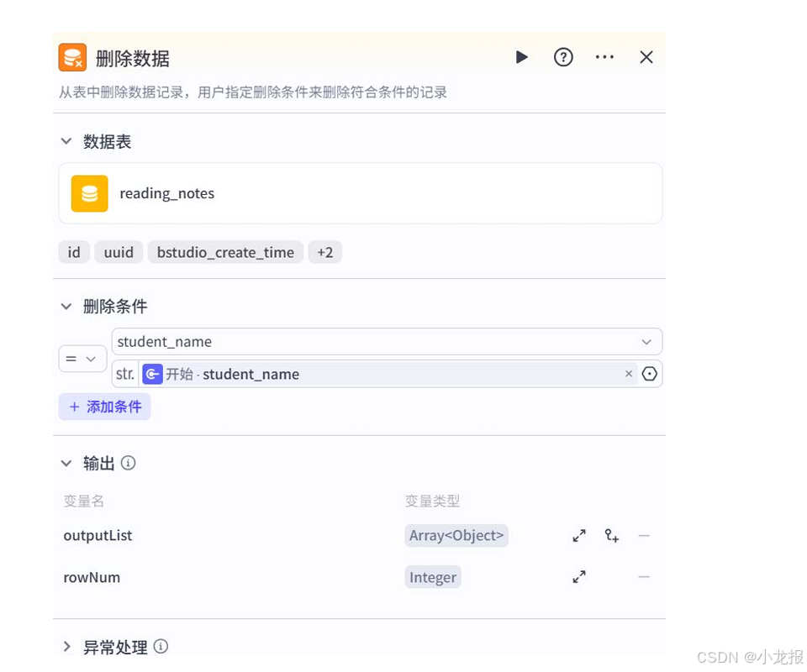
Task: Click the add-reference icon next to outputList
Action: [x=611, y=535]
